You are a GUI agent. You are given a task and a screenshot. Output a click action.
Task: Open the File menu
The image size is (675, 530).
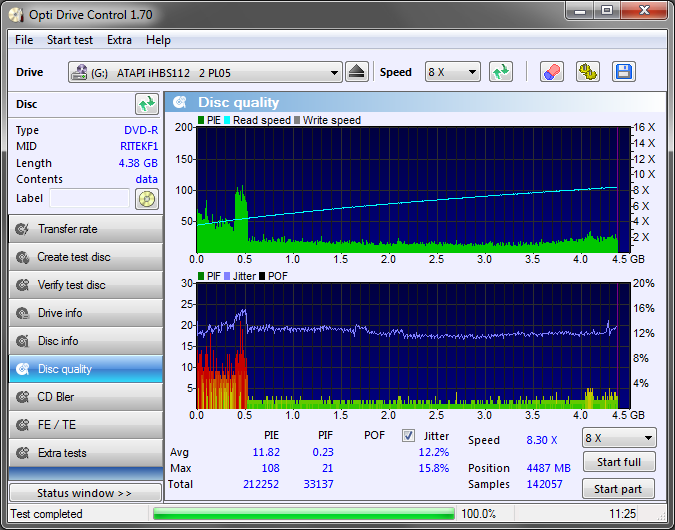tap(24, 40)
